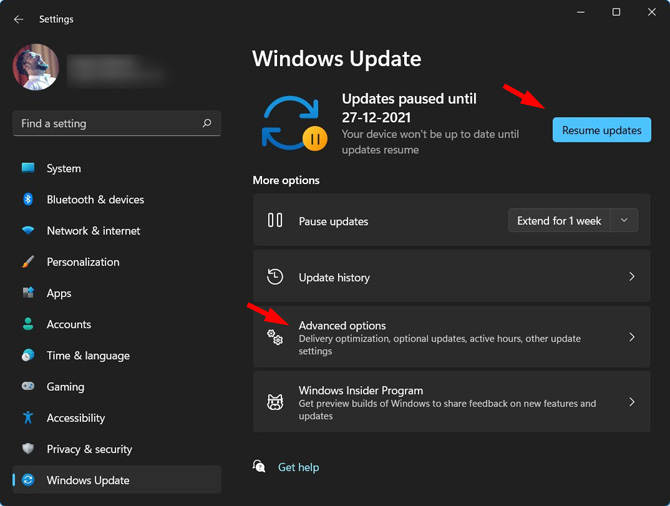Select Windows Update in sidebar
This screenshot has width=670, height=506.
coord(117,480)
